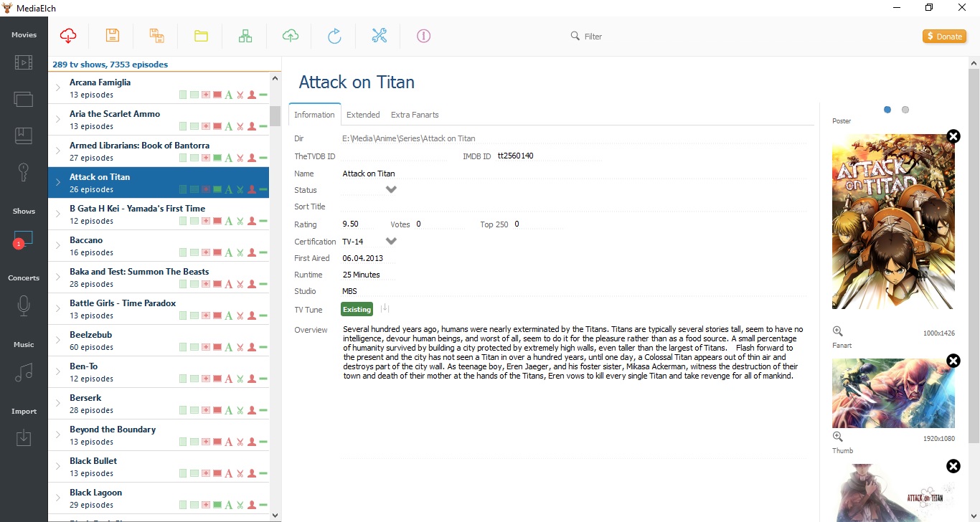Screen dimensions: 980x522
Task: Open the movie sets icon in the sidebar
Action: coord(24,99)
